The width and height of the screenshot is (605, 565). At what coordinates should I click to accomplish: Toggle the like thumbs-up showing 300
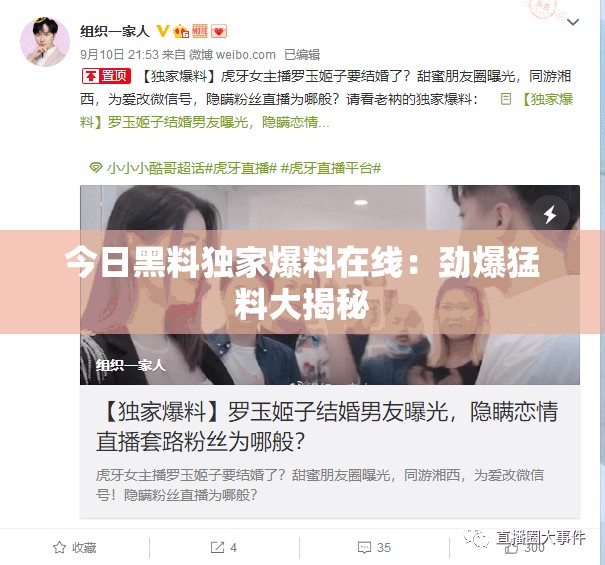(x=525, y=547)
